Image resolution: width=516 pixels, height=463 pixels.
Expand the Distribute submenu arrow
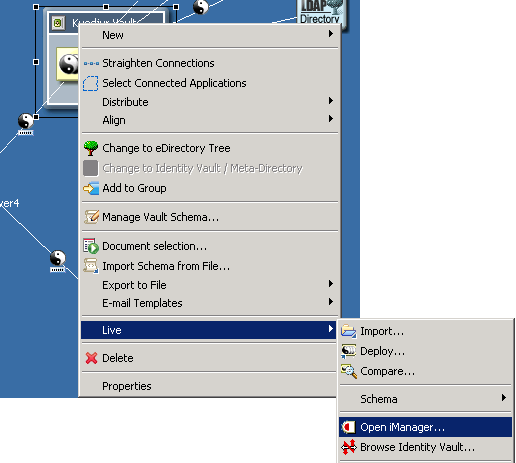[331, 100]
